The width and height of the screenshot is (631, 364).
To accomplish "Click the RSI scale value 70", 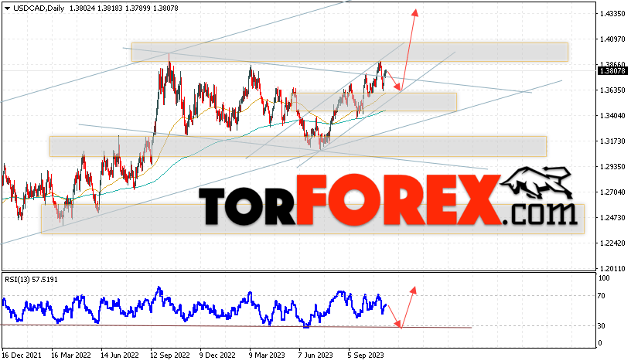I will 601,296.
